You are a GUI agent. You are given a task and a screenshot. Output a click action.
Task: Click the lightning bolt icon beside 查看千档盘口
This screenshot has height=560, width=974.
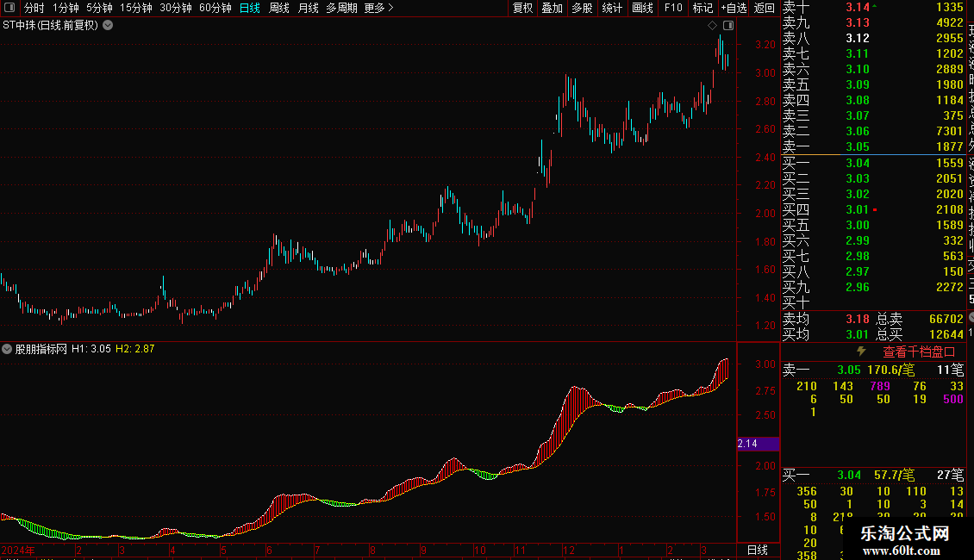click(861, 352)
